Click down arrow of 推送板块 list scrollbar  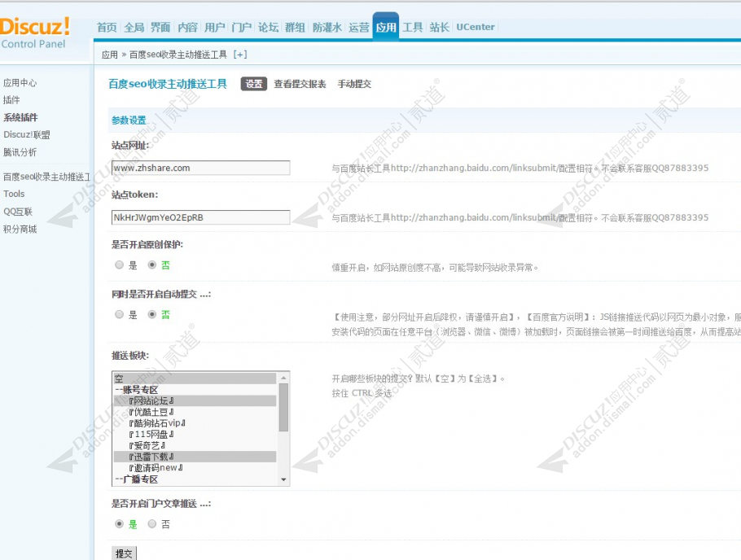tap(283, 479)
